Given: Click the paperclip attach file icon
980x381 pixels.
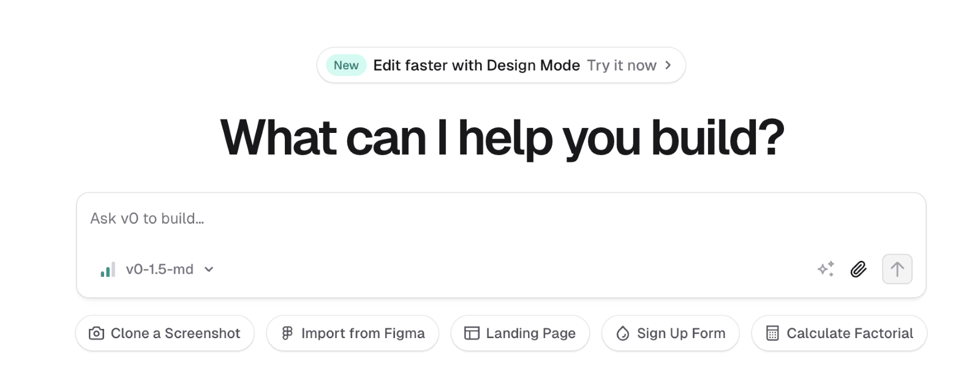Looking at the screenshot, I should coord(858,269).
